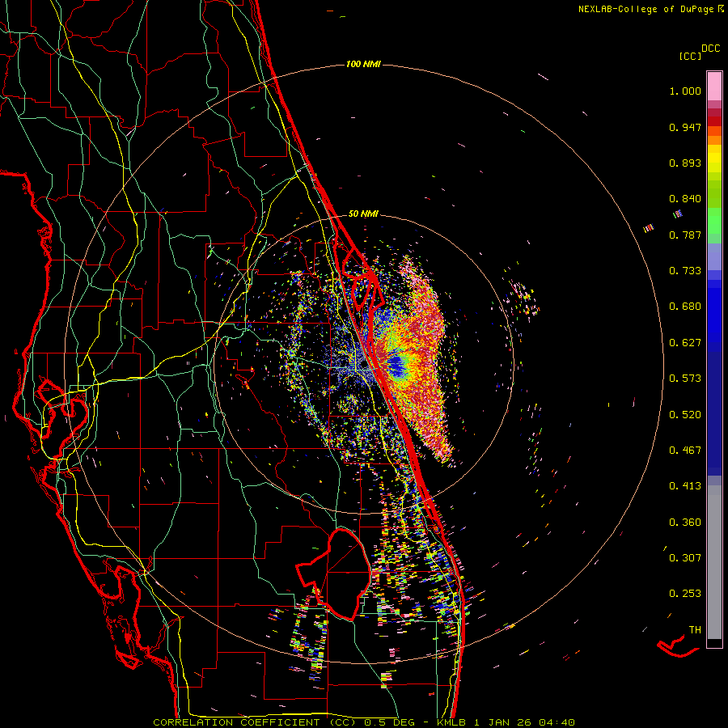728x728 pixels.
Task: Select the 100 NMI range ring label
Action: pyautogui.click(x=363, y=64)
